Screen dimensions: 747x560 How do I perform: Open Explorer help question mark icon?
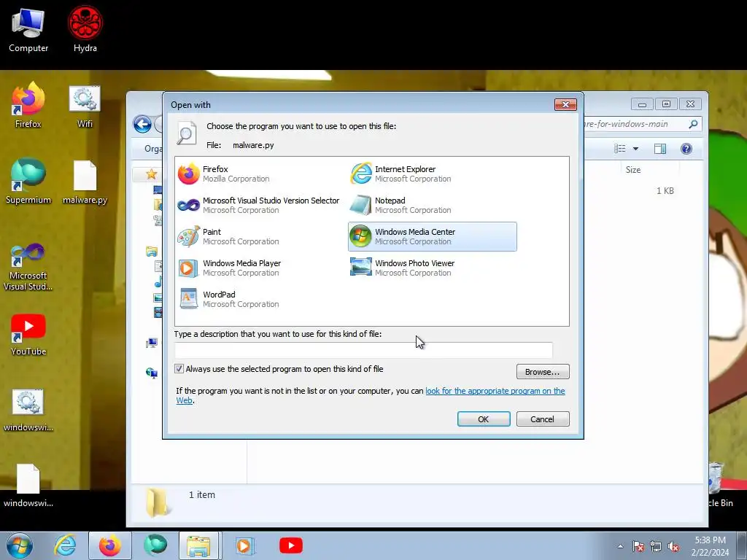[x=686, y=149]
